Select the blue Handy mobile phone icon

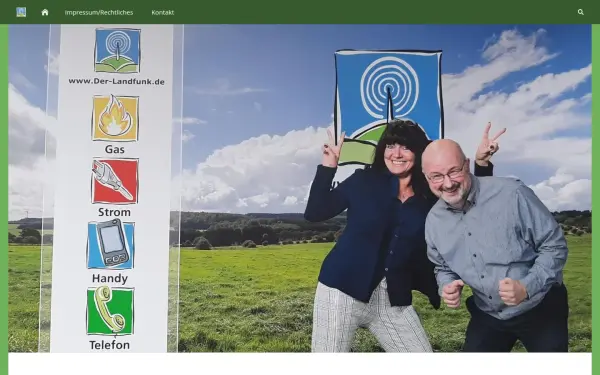tap(111, 244)
